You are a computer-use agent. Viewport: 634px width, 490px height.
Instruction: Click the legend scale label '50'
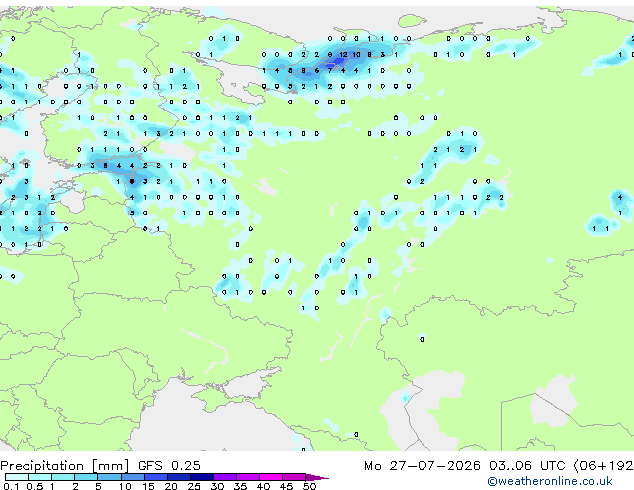(309, 486)
